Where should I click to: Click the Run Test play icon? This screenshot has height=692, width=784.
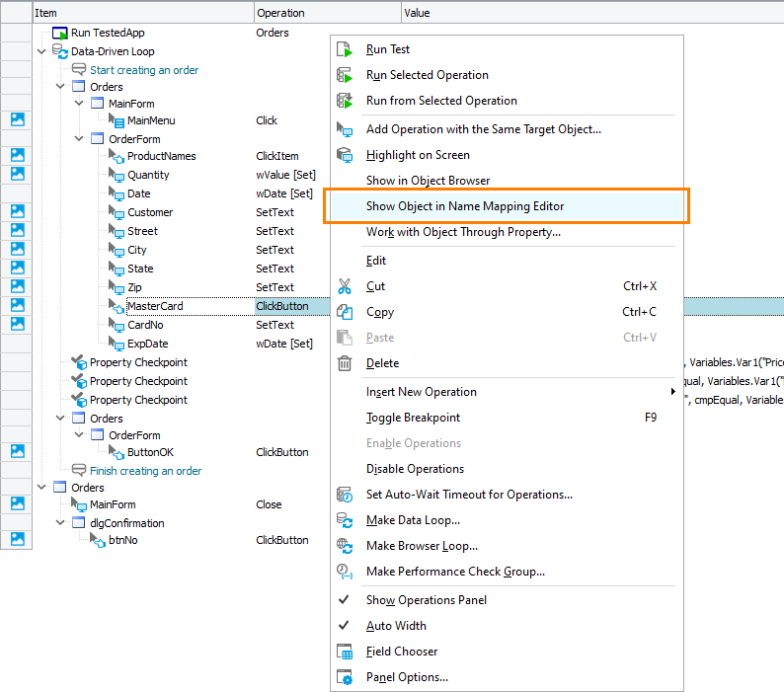click(x=345, y=49)
